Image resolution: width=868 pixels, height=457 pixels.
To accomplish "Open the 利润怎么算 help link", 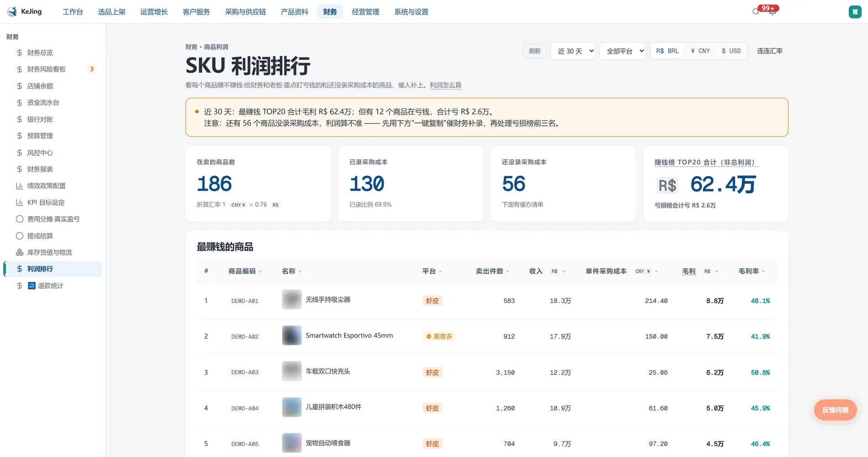I will 445,85.
